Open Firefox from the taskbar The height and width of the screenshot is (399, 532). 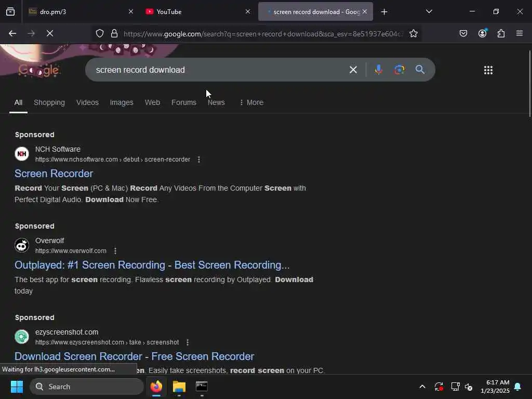(156, 387)
